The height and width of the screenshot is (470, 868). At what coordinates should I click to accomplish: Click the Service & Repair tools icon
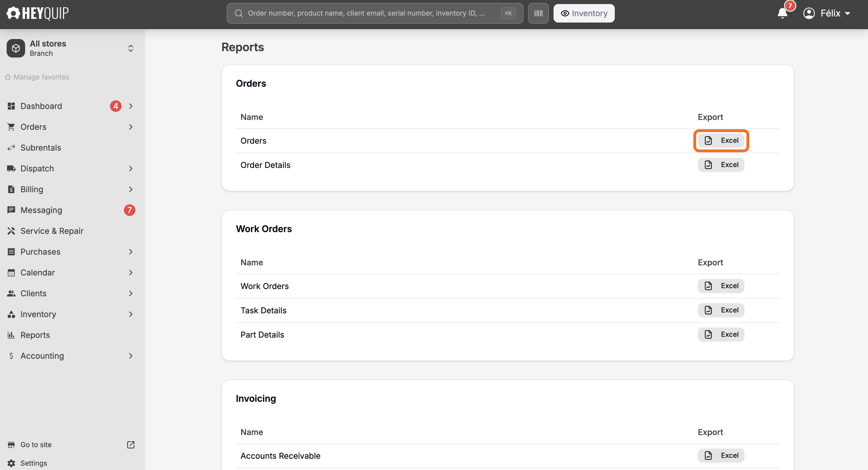pyautogui.click(x=11, y=231)
